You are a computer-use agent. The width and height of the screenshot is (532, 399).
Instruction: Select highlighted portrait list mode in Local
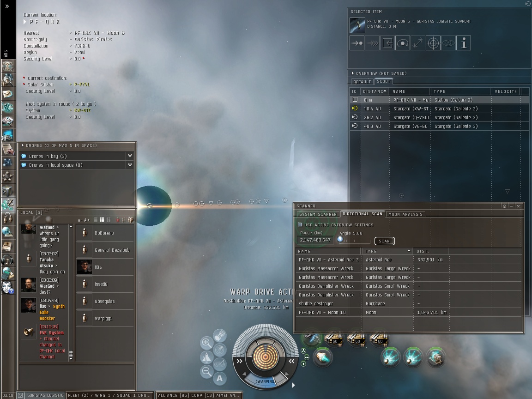click(x=102, y=220)
